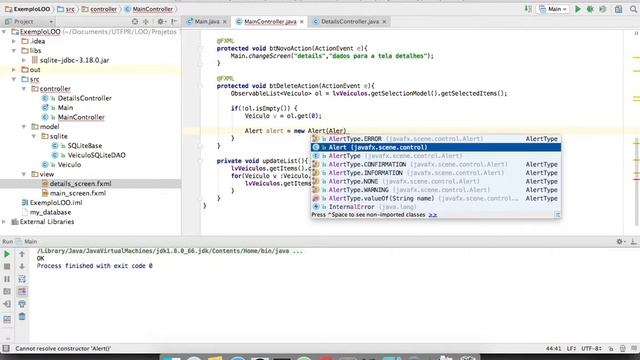Click UTF-8 encoding in status bar

[x=591, y=348]
